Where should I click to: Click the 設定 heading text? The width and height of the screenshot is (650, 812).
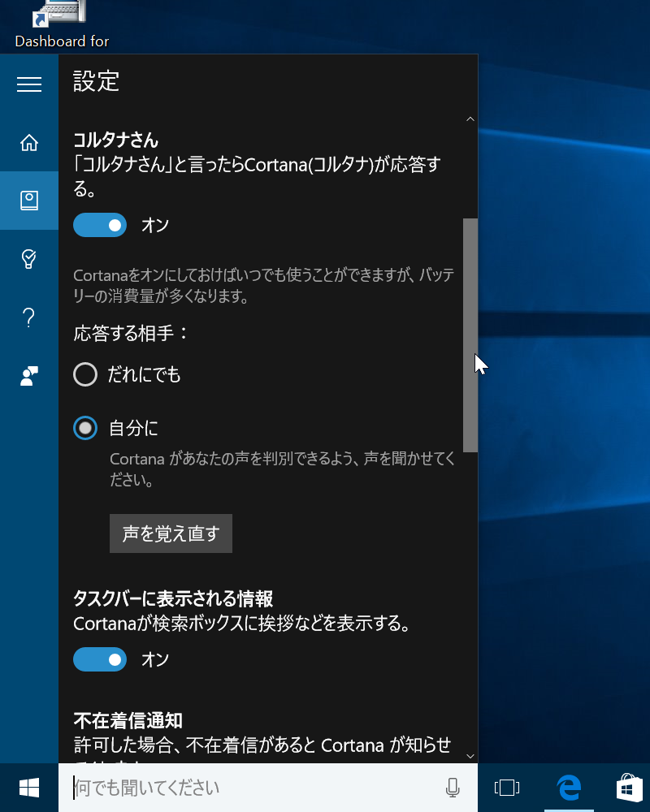pyautogui.click(x=97, y=81)
